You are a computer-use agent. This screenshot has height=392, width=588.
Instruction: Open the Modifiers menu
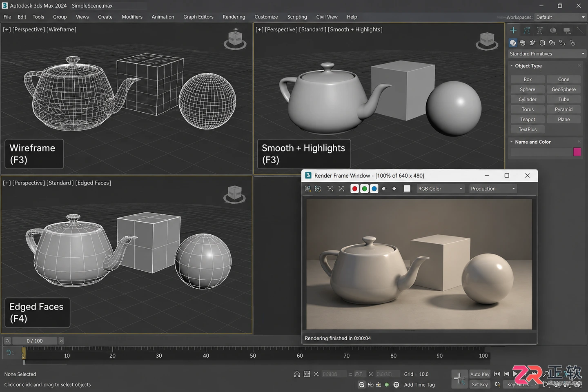(x=132, y=17)
